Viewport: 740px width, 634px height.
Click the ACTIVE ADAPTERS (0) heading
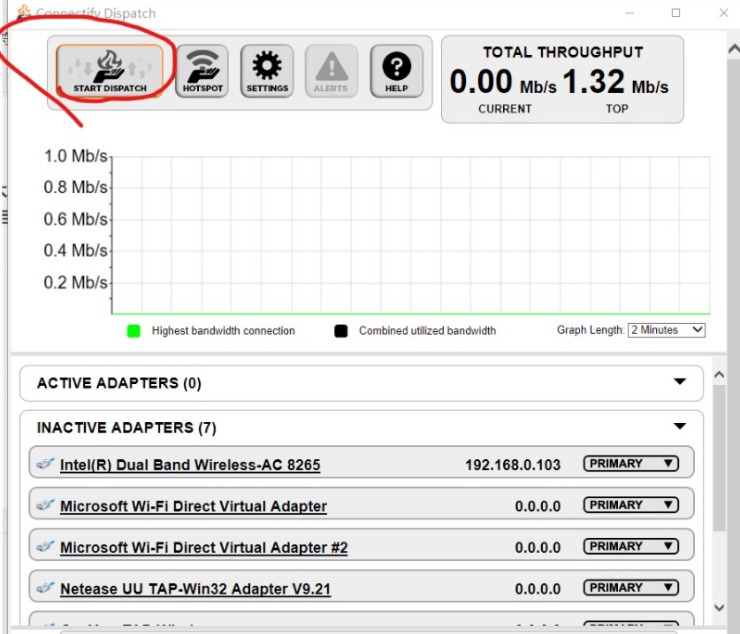[119, 383]
